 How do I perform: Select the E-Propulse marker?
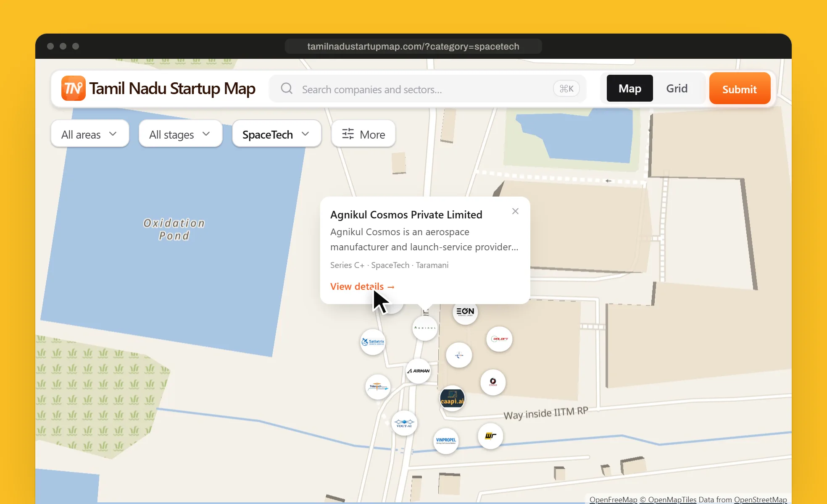point(493,382)
